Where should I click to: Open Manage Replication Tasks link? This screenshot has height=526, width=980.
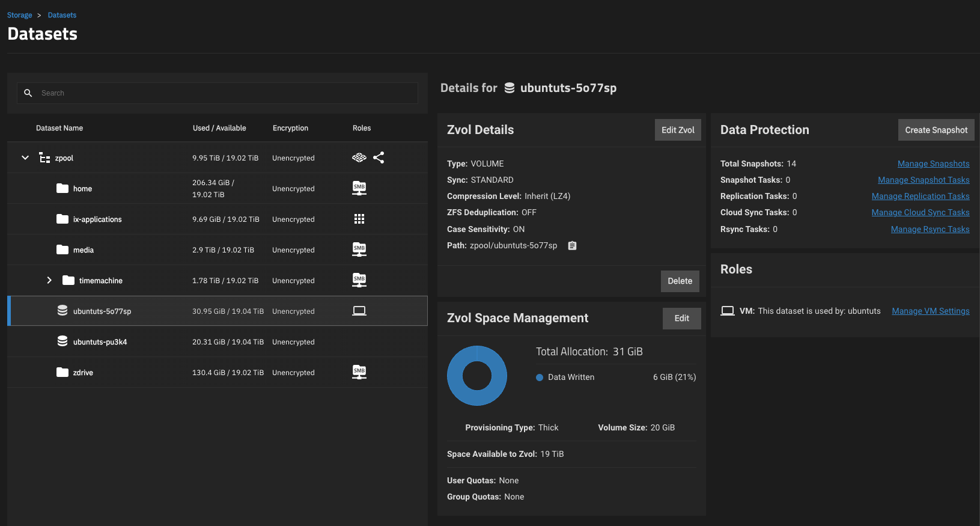[x=920, y=196]
